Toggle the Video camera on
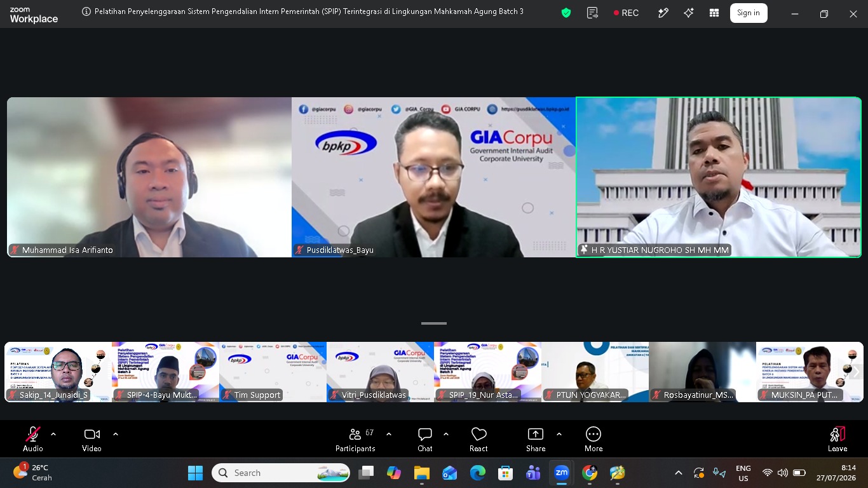Viewport: 868px width, 488px height. coord(92,439)
